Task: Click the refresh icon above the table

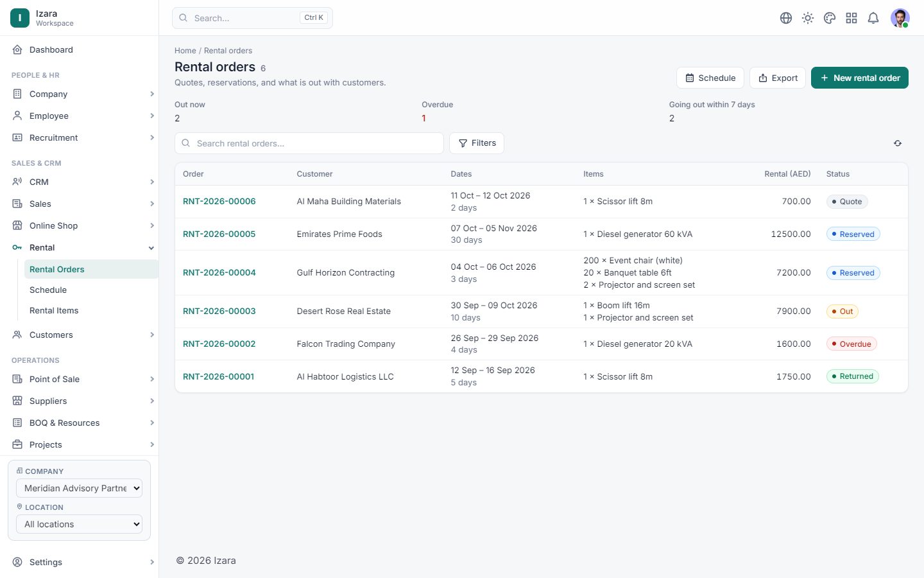Action: [898, 143]
